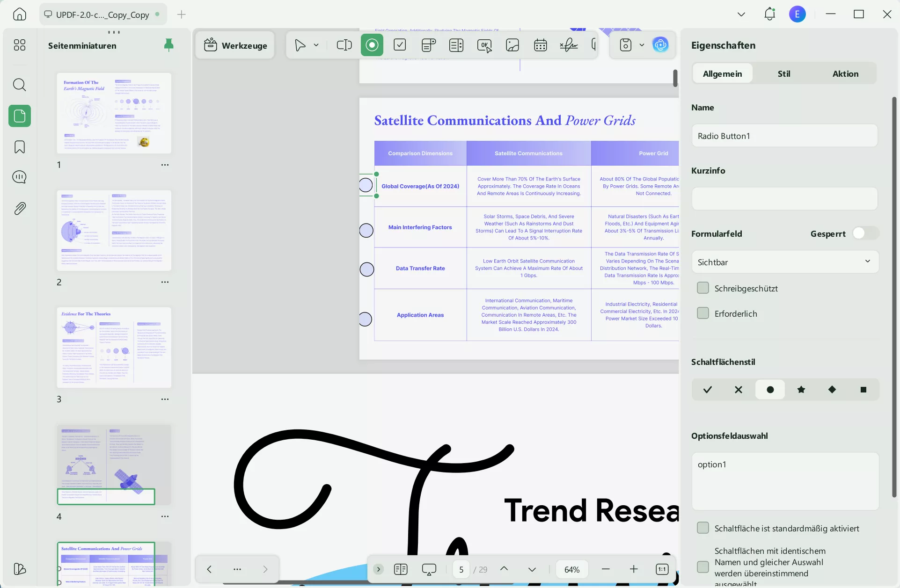Viewport: 900px width, 588px height.
Task: Expand the selection cursor tool dropdown arrow
Action: (x=316, y=45)
